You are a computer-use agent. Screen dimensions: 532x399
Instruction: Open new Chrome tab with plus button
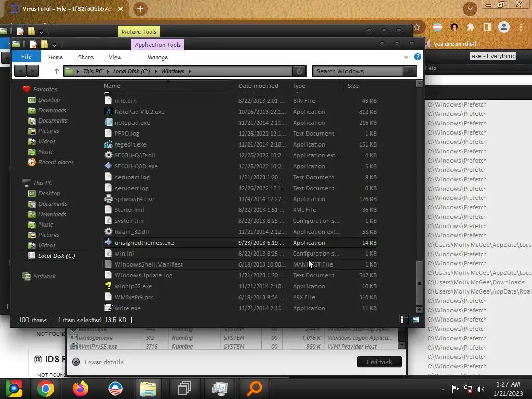click(x=140, y=9)
